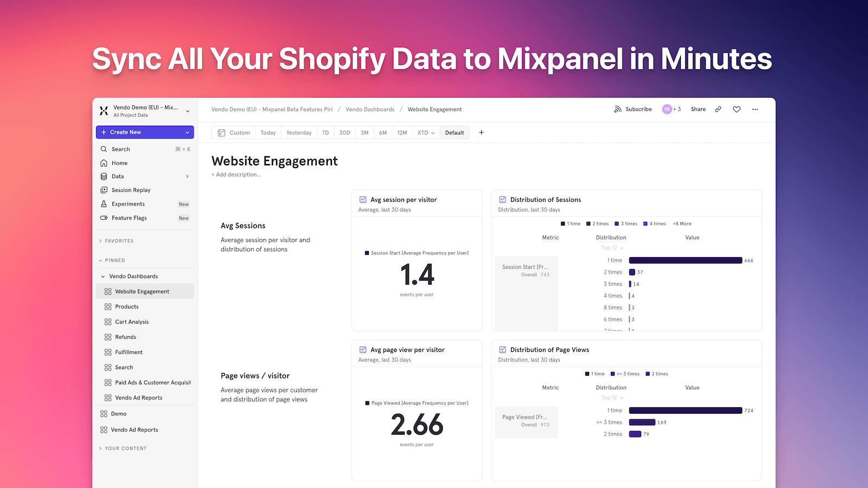Expand the Create New dropdown chevron
Image resolution: width=868 pixels, height=488 pixels.
tap(187, 132)
